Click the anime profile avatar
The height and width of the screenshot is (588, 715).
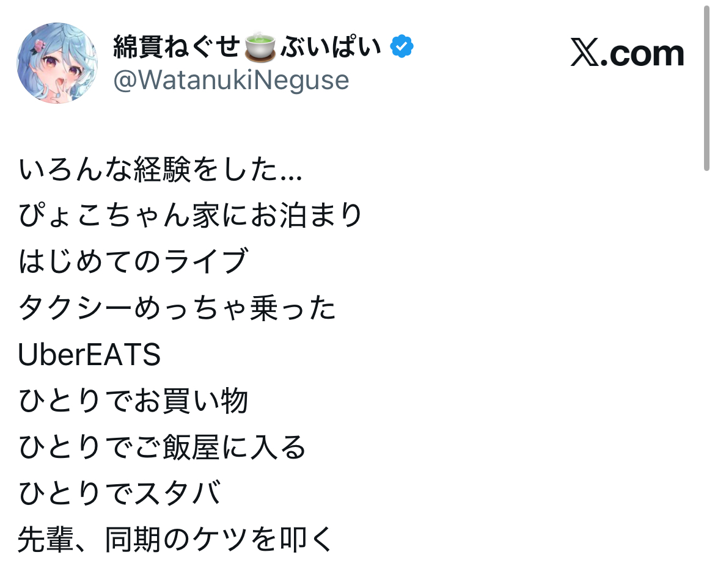pos(57,63)
